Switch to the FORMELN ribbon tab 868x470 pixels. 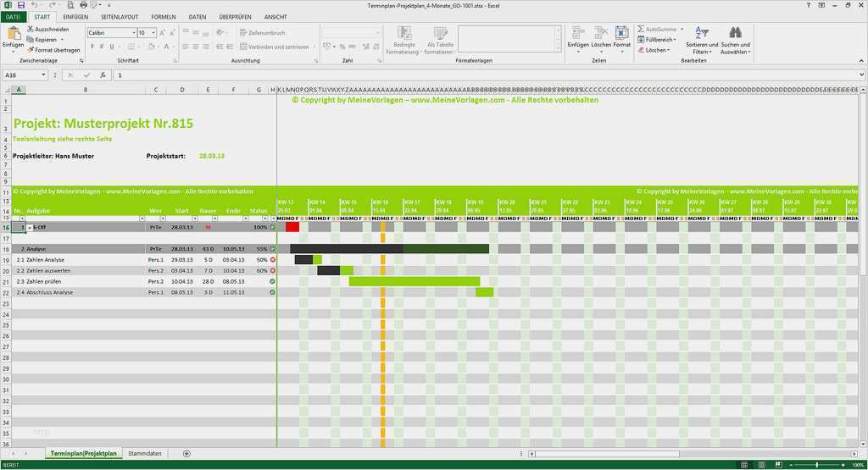coord(164,17)
